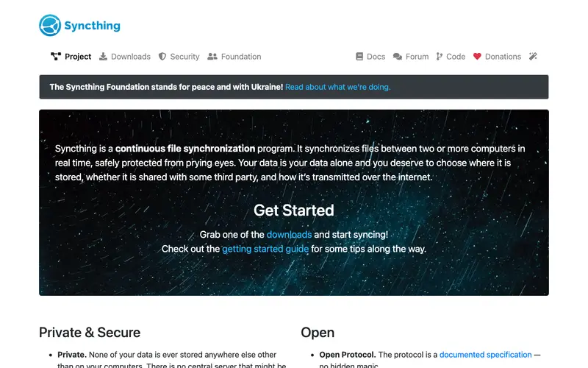Click the Forum chat bubbles icon
Image resolution: width=588 pixels, height=368 pixels.
pos(398,57)
